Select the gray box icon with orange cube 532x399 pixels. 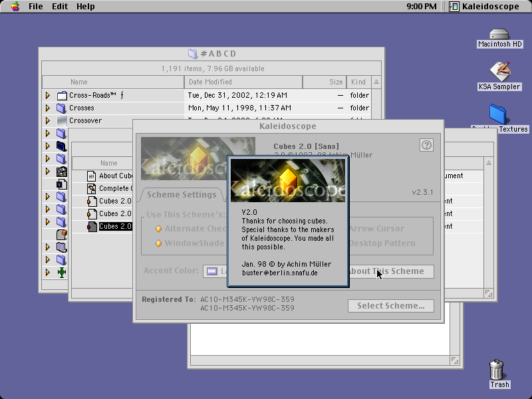62,235
